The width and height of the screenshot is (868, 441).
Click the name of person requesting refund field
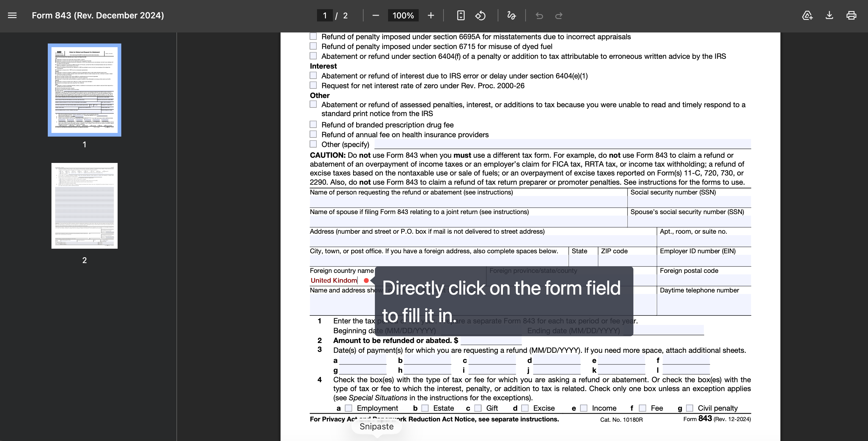click(x=468, y=202)
